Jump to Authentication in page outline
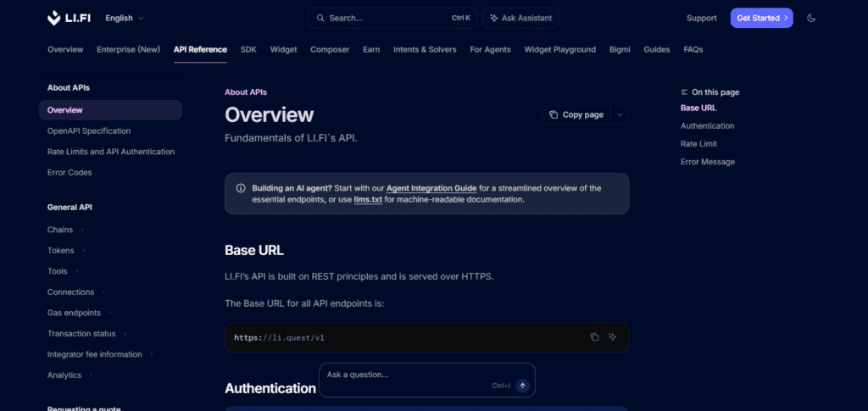Viewport: 868px width, 411px height. click(708, 125)
